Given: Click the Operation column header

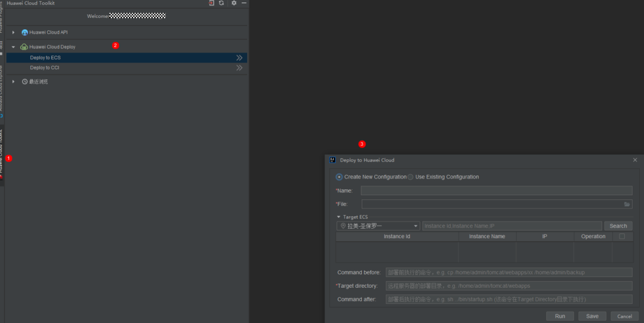Looking at the screenshot, I should point(593,236).
